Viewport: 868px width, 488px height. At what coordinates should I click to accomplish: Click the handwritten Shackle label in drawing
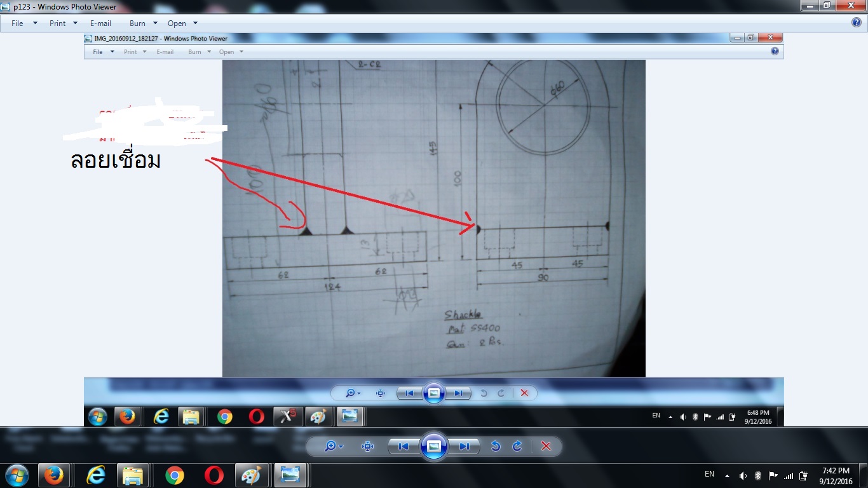[x=463, y=315]
